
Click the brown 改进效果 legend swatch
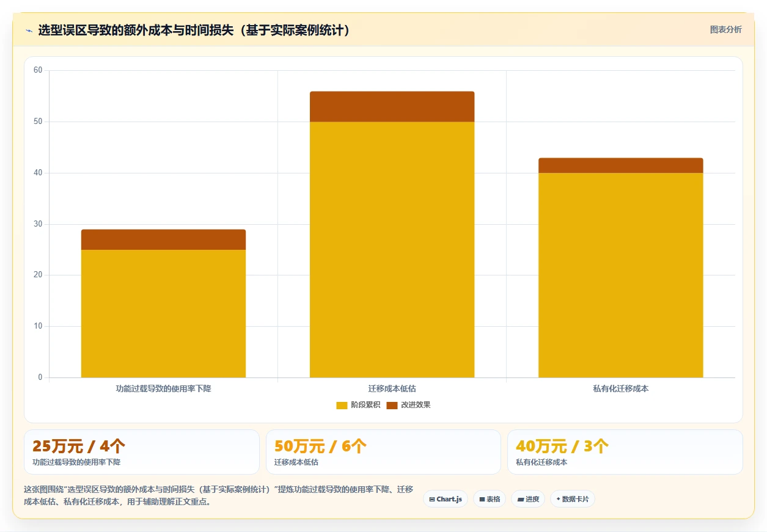tap(392, 405)
